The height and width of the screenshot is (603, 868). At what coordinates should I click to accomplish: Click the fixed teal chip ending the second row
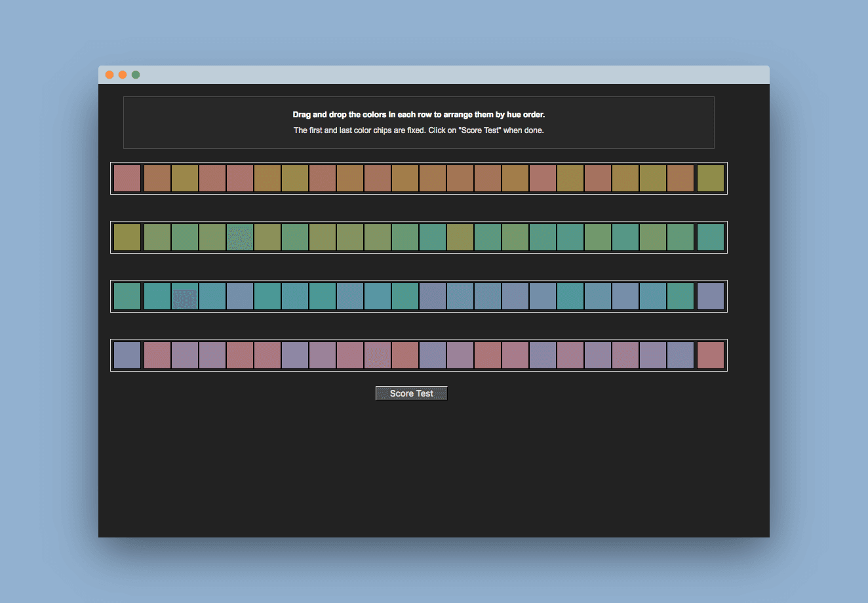[x=711, y=237]
